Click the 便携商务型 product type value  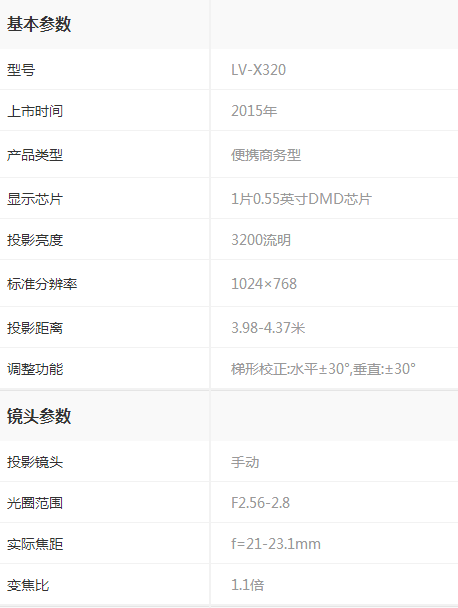(x=266, y=155)
